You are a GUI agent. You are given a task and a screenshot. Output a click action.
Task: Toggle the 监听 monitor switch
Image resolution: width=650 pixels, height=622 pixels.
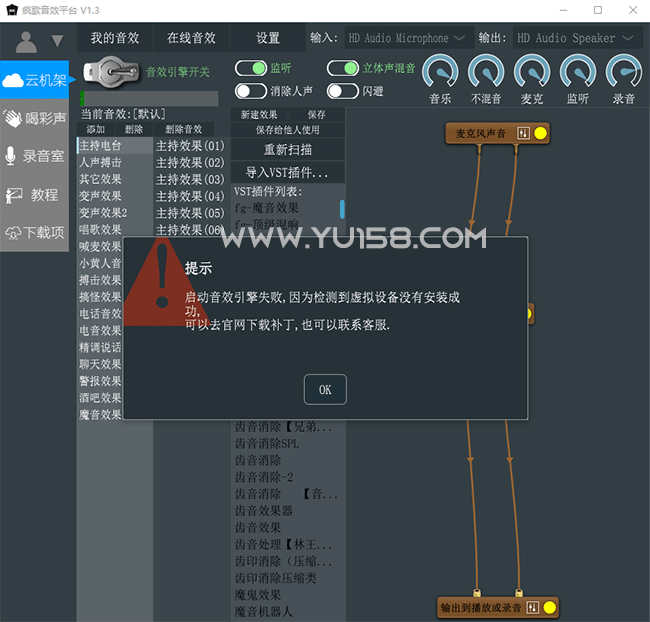tap(251, 68)
